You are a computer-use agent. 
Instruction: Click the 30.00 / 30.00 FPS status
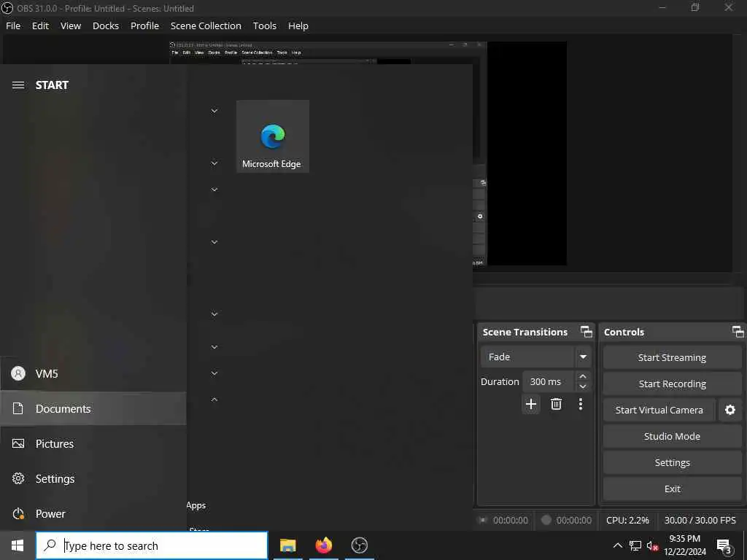[700, 521]
